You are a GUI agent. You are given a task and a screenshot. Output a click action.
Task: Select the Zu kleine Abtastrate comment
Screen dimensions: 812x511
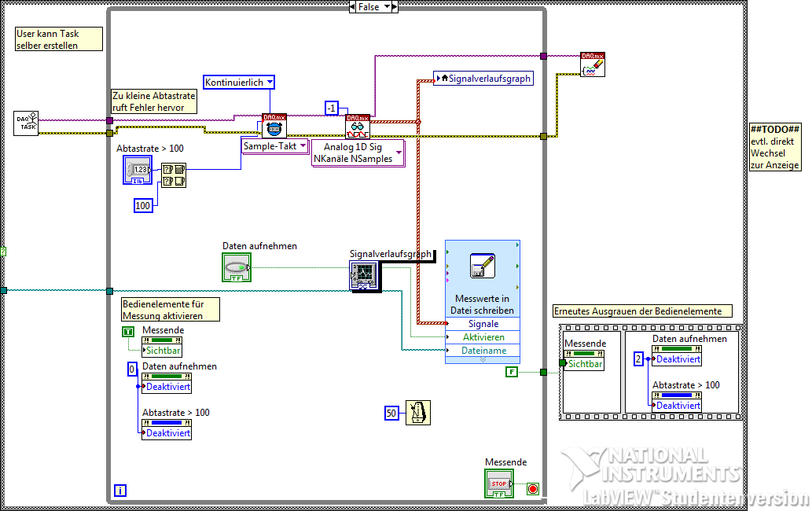pos(154,101)
